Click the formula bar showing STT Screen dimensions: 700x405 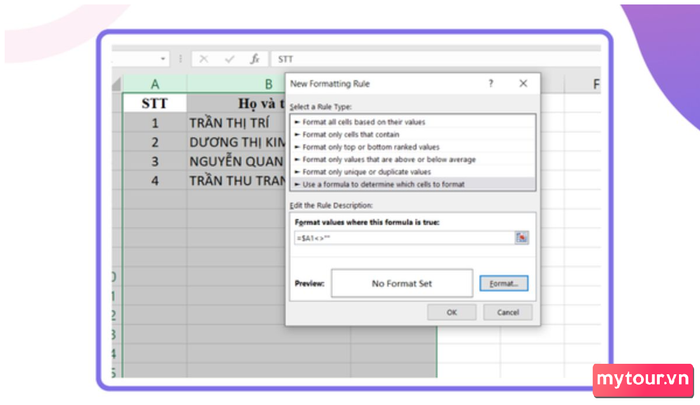coord(435,59)
